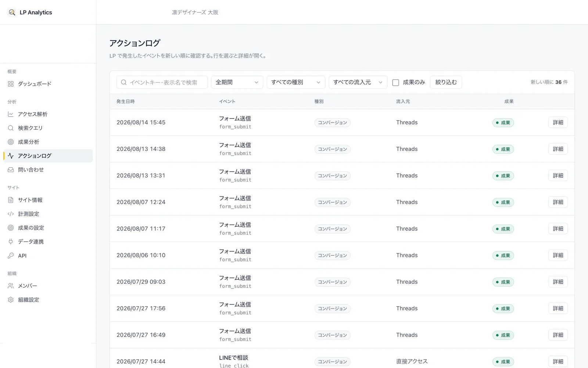Click the 検索クエリ magnifier icon

click(x=11, y=128)
